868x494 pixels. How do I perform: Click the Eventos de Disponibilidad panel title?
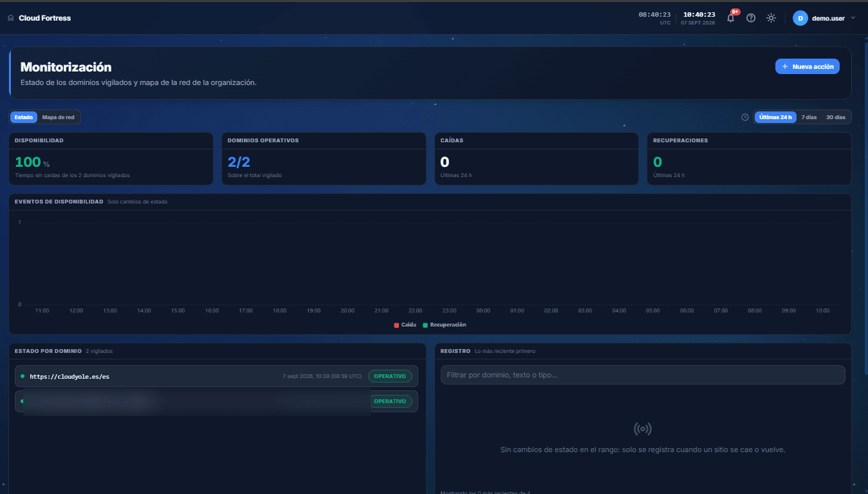coord(59,202)
